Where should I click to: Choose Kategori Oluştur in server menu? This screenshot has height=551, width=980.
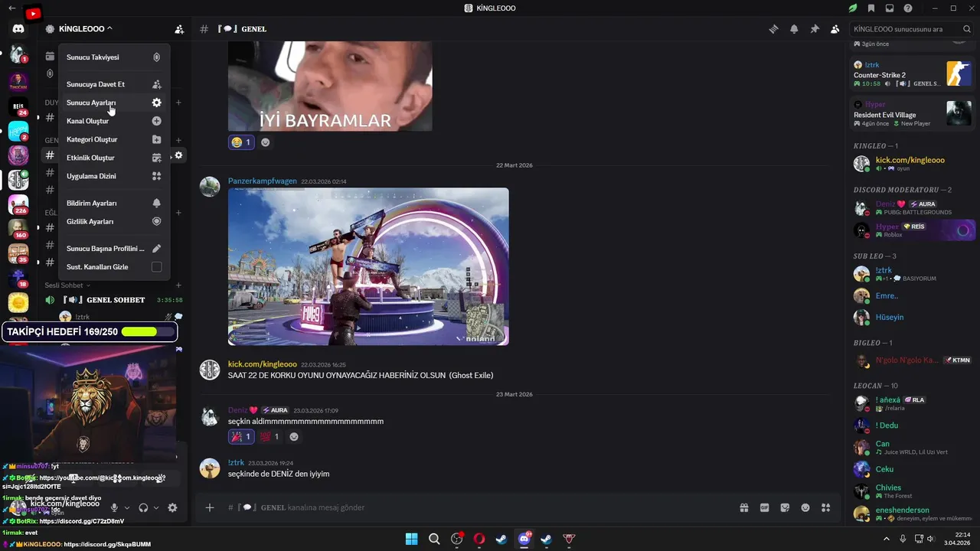tap(114, 139)
